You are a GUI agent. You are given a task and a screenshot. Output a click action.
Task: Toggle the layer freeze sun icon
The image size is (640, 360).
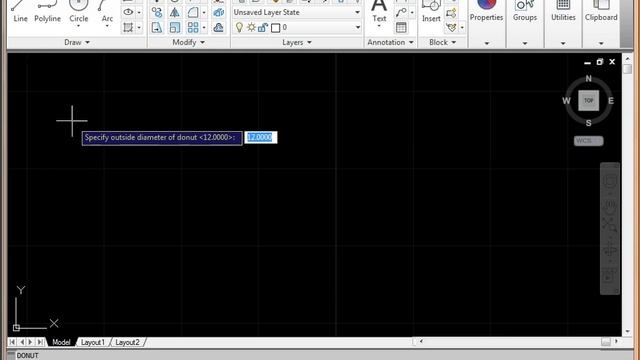[251, 27]
